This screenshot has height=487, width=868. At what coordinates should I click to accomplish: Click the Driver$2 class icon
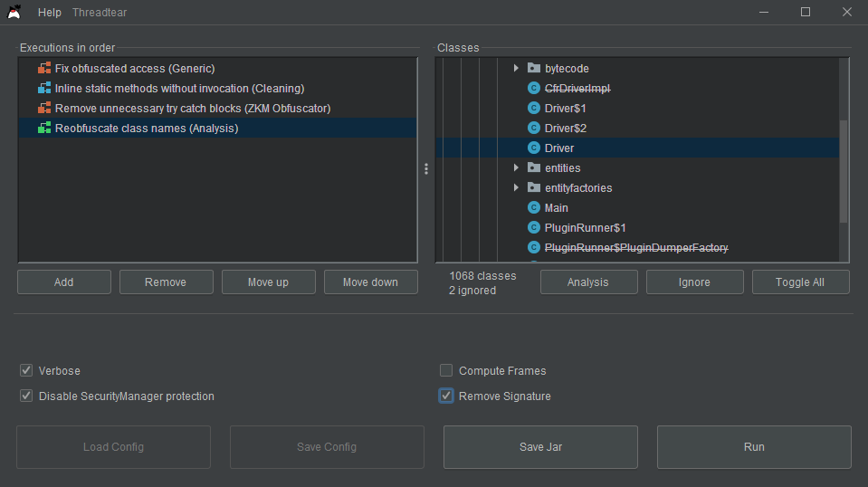(534, 128)
